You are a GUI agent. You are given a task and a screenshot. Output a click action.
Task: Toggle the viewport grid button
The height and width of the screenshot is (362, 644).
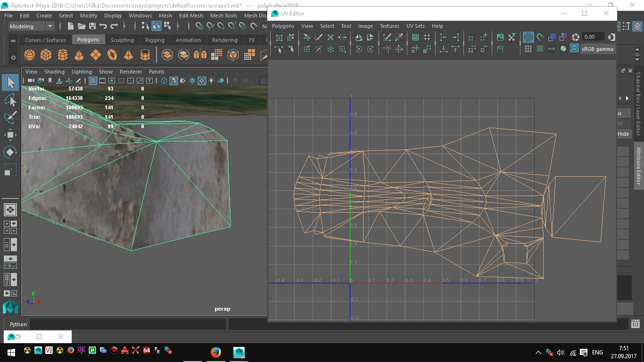pyautogui.click(x=93, y=81)
